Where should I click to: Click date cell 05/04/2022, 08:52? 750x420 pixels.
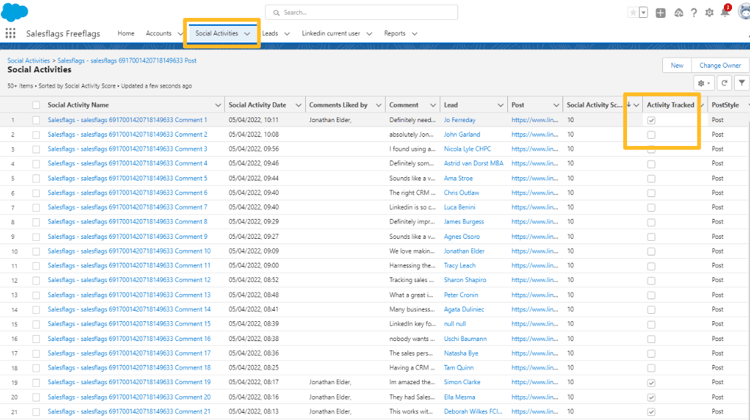coord(254,280)
